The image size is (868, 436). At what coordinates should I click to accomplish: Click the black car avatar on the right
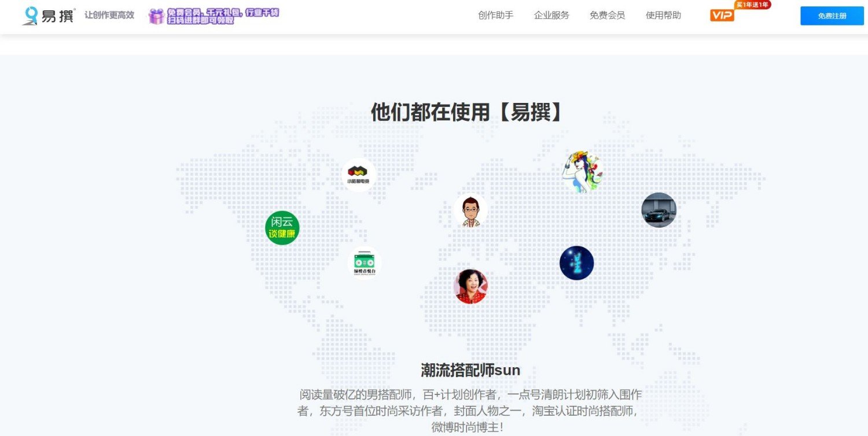point(659,210)
